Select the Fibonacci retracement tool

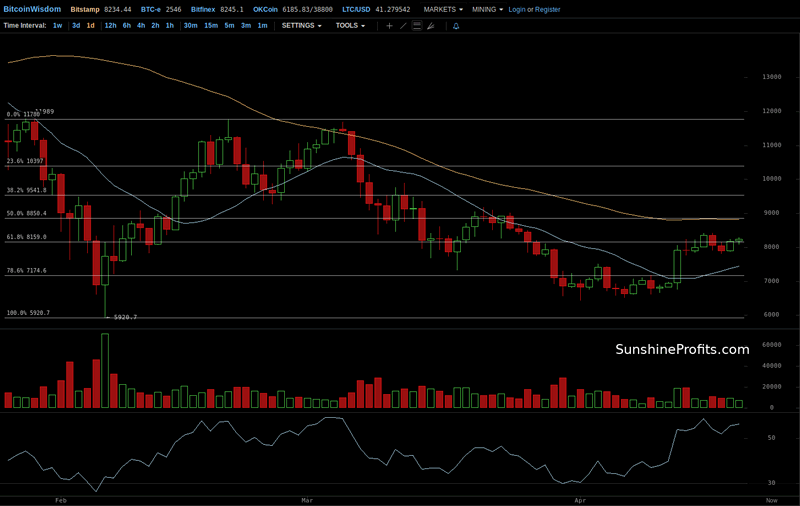[417, 26]
